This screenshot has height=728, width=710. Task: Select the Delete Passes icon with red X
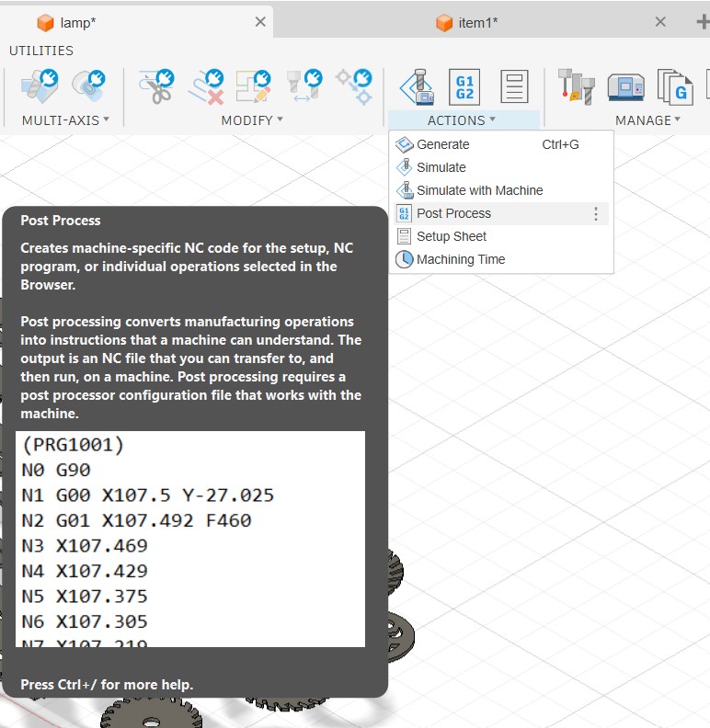206,86
